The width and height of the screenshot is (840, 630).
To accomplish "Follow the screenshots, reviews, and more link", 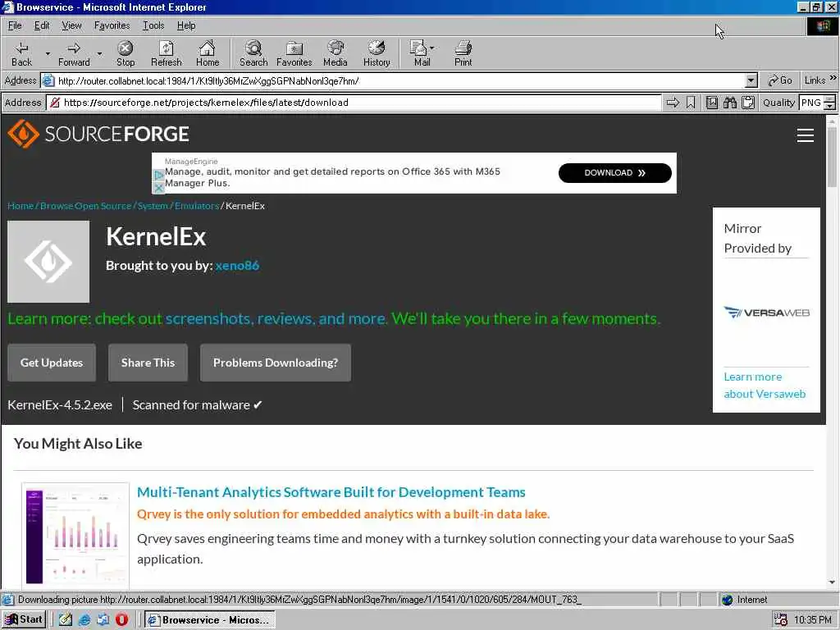I will 276,319.
